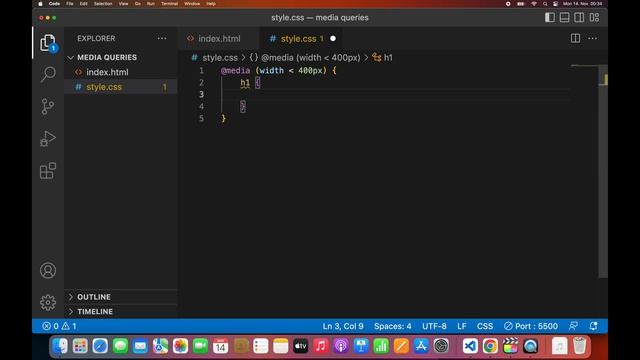640x360 pixels.
Task: Open the Selection menu
Action: click(x=103, y=4)
